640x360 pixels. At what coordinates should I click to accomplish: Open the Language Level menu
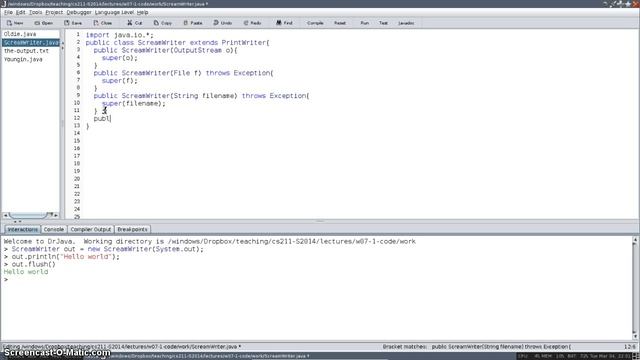point(114,12)
